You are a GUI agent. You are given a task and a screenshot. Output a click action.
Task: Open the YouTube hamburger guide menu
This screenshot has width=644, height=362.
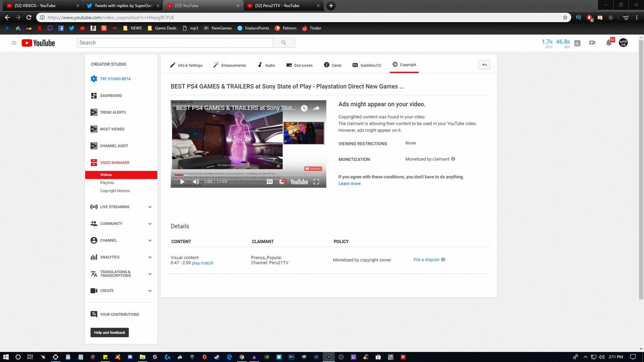(x=14, y=43)
